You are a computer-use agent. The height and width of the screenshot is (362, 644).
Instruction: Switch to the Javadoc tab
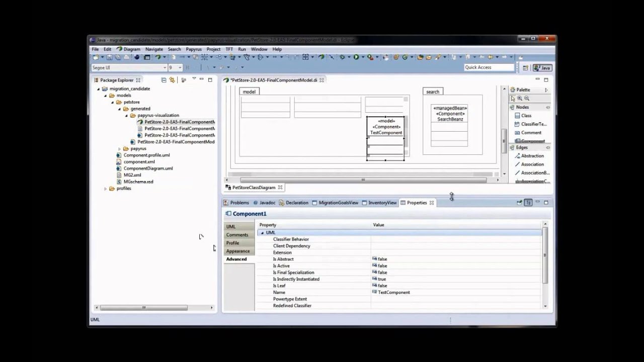pos(264,203)
